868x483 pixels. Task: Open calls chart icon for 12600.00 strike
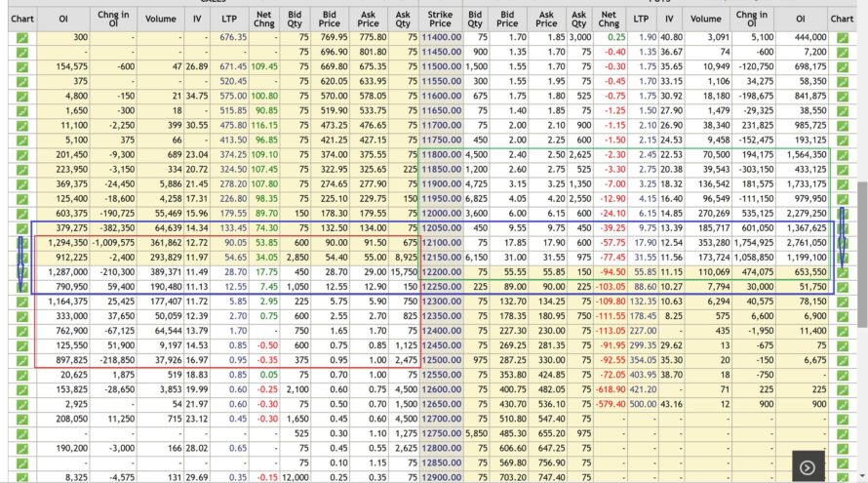click(21, 390)
